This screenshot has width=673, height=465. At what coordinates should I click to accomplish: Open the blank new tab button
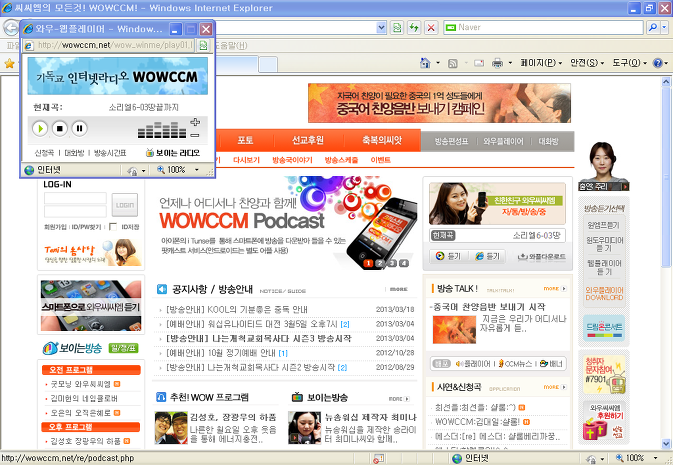268,64
